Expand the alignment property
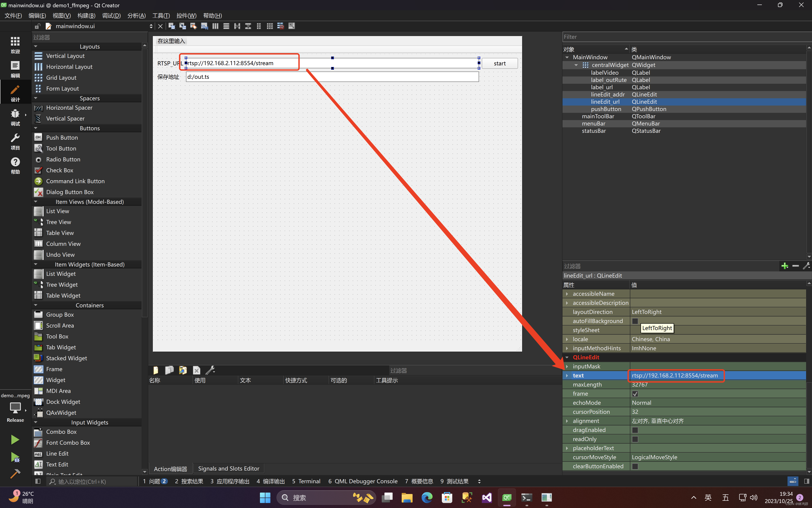 click(567, 421)
